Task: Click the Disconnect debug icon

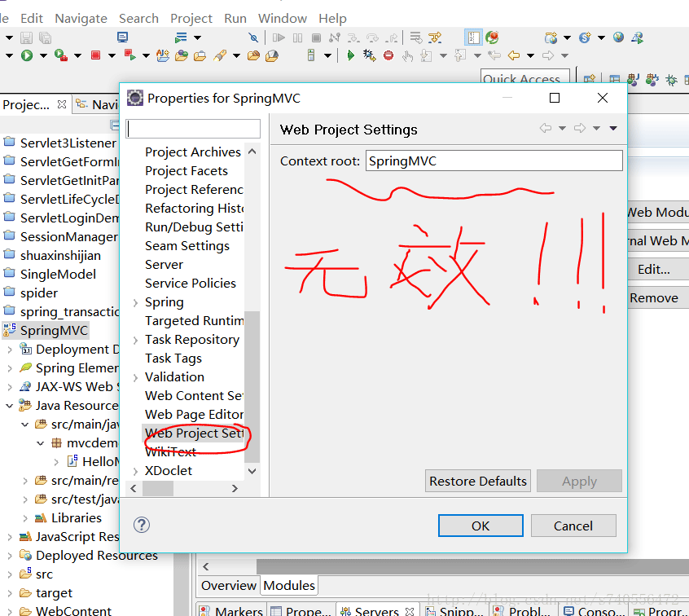Action: (x=335, y=37)
